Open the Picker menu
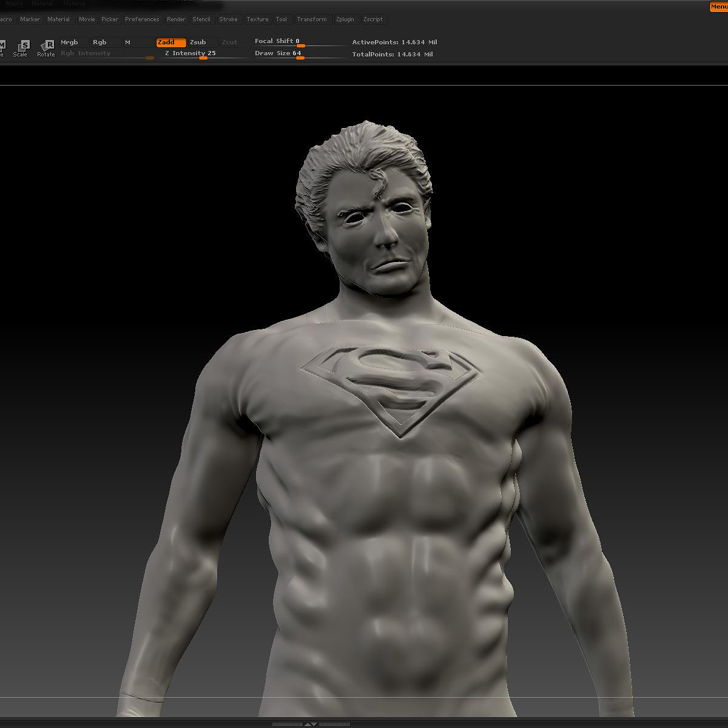728x728 pixels. [110, 19]
